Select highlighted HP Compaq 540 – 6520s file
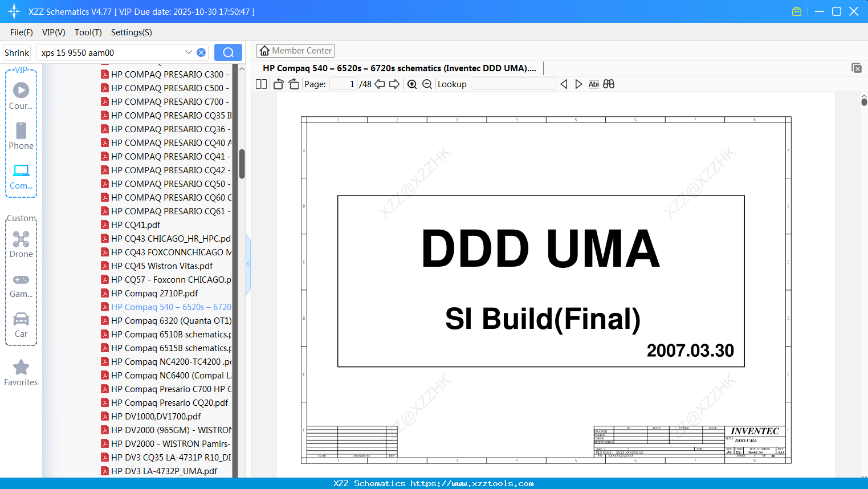This screenshot has width=868, height=489. 166,307
